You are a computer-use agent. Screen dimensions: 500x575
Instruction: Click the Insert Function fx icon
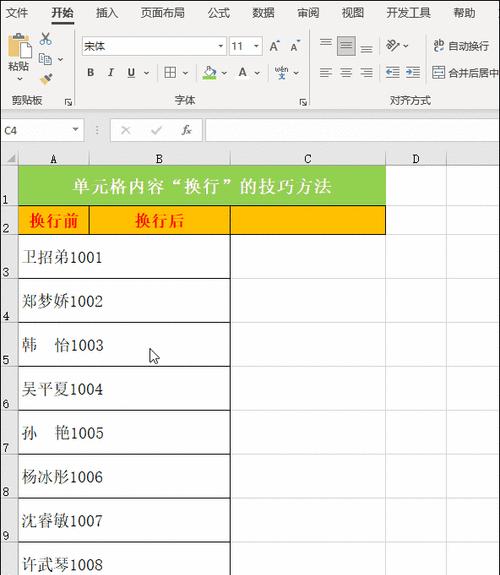coord(187,130)
